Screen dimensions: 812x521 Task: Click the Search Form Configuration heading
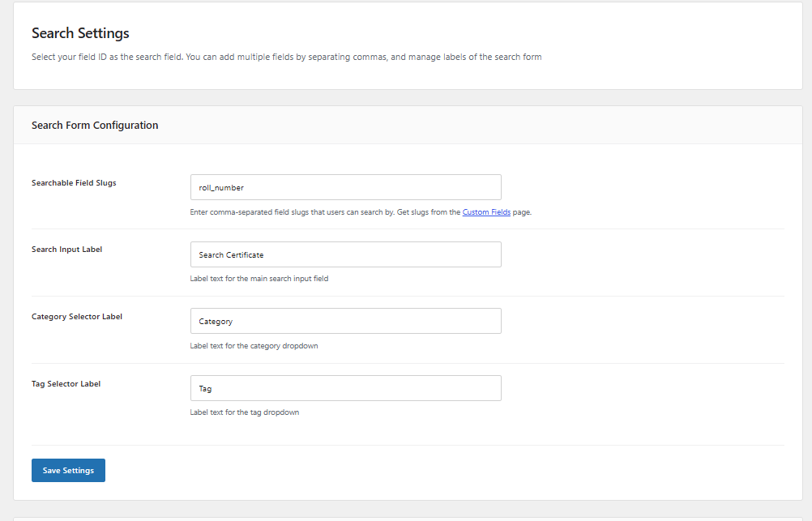pyautogui.click(x=95, y=126)
